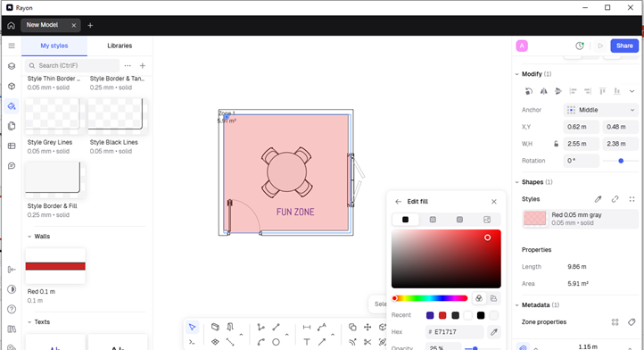Adjust the Rotation slider
The width and height of the screenshot is (644, 350).
pos(620,161)
